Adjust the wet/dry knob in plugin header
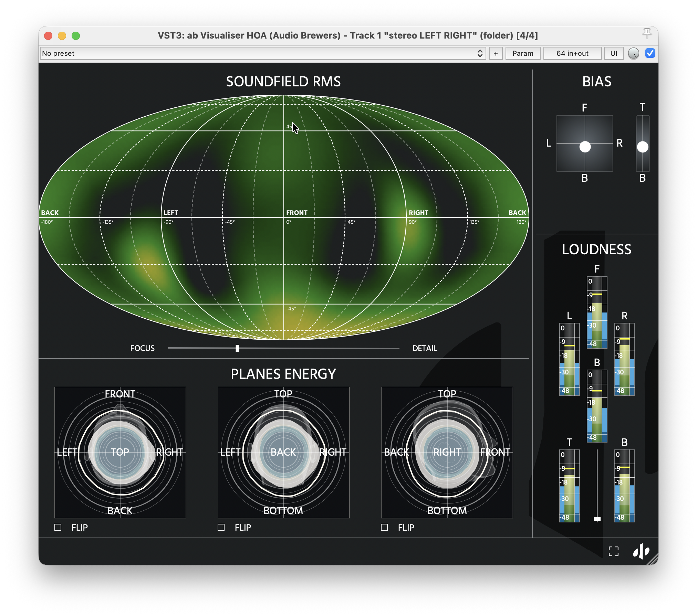 tap(634, 53)
